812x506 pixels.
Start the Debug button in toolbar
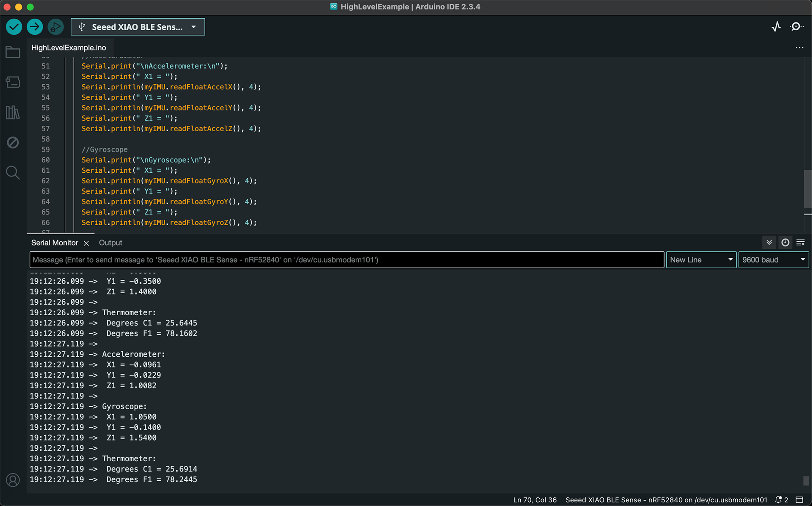[x=56, y=27]
